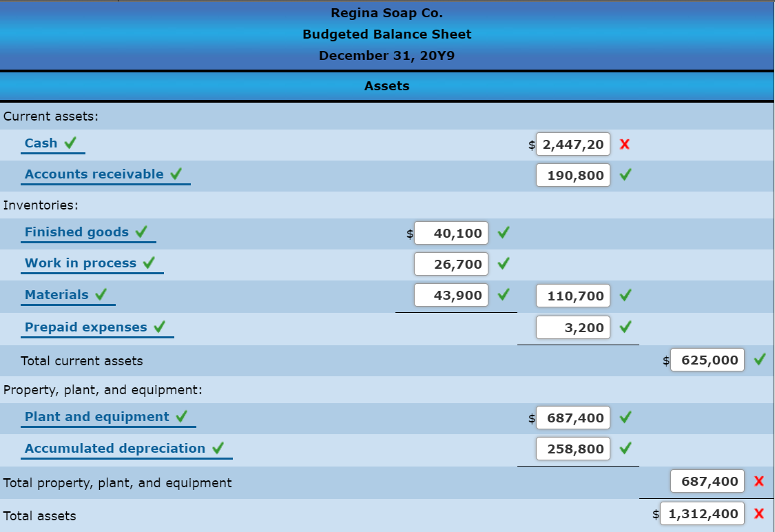This screenshot has height=532, width=775.
Task: Select the Total assets input field
Action: 703,513
